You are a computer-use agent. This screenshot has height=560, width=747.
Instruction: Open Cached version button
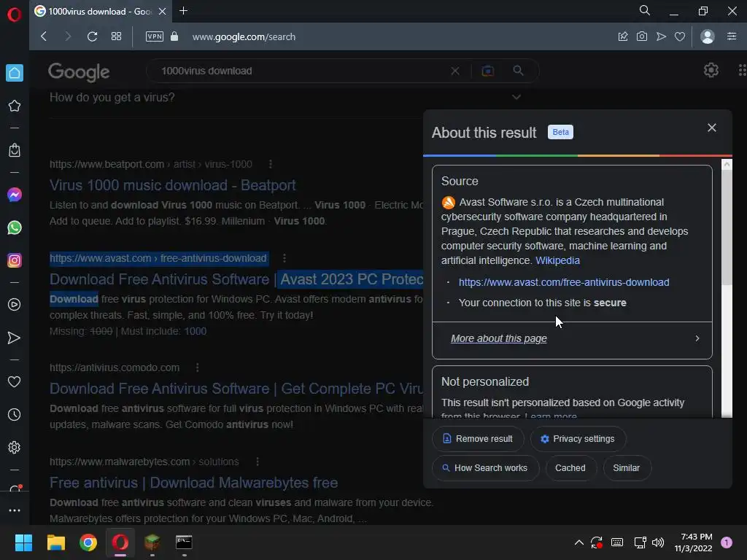(570, 468)
